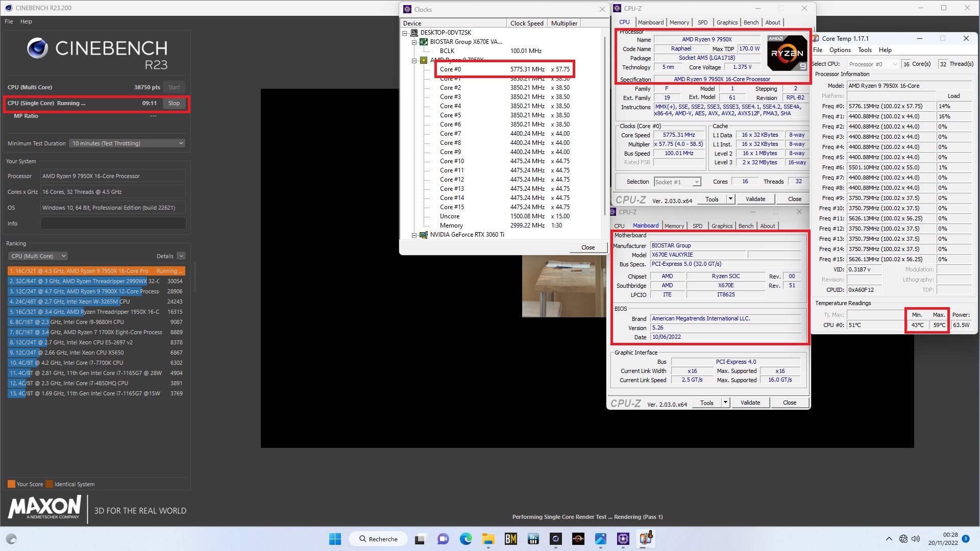Click the Clocks window title bar icon
This screenshot has width=980, height=551.
coord(407,9)
